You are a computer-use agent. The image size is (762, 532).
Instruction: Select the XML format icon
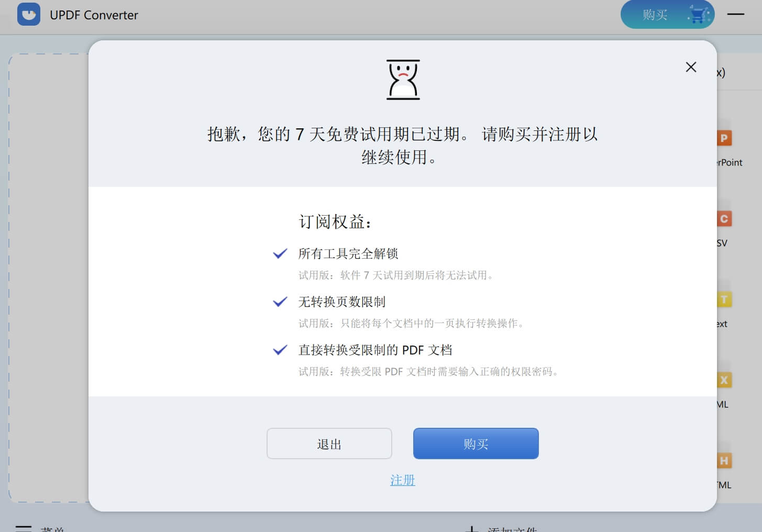724,380
